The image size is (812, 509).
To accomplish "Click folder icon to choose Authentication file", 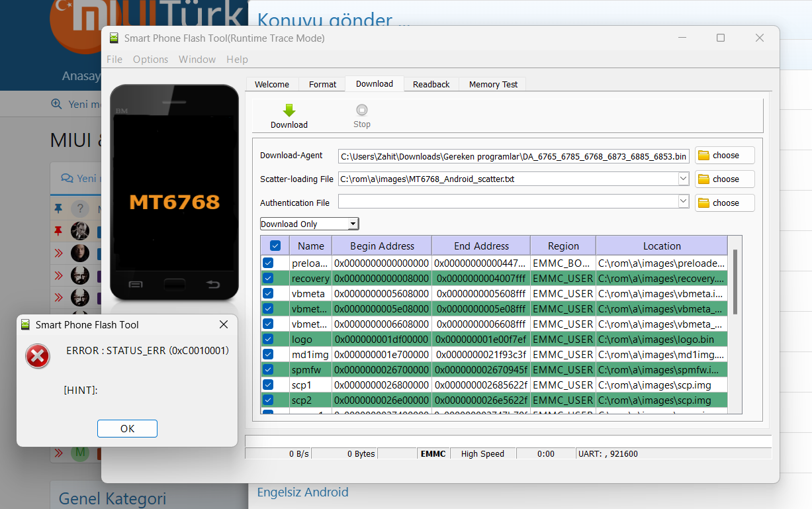I will [704, 203].
